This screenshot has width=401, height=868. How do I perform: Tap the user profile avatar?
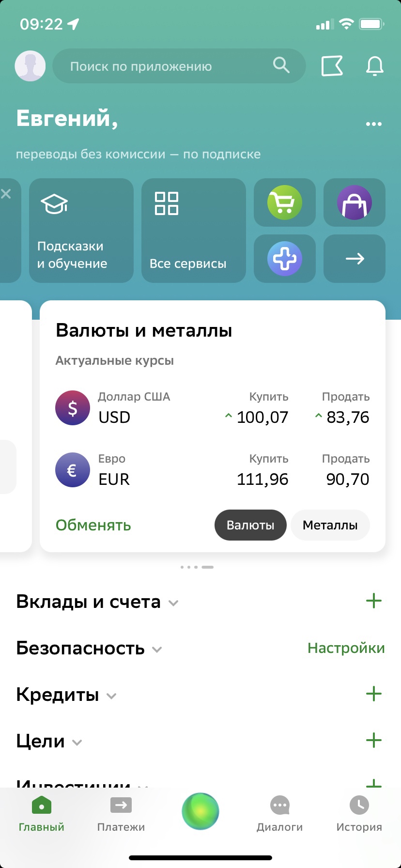(x=30, y=66)
